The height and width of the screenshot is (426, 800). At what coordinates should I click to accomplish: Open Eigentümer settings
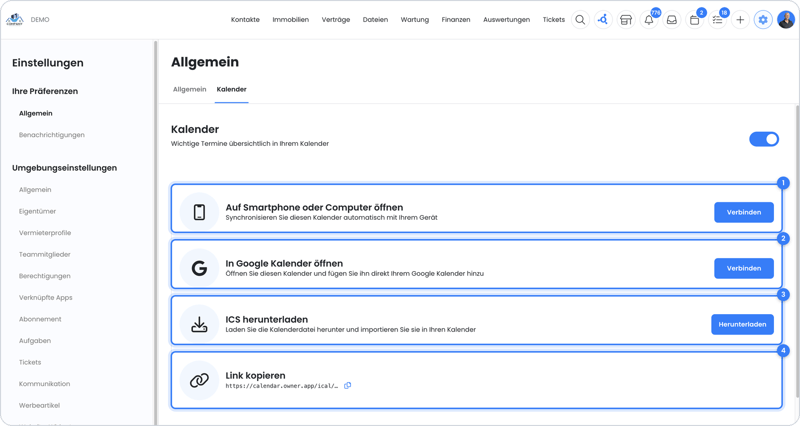[37, 211]
